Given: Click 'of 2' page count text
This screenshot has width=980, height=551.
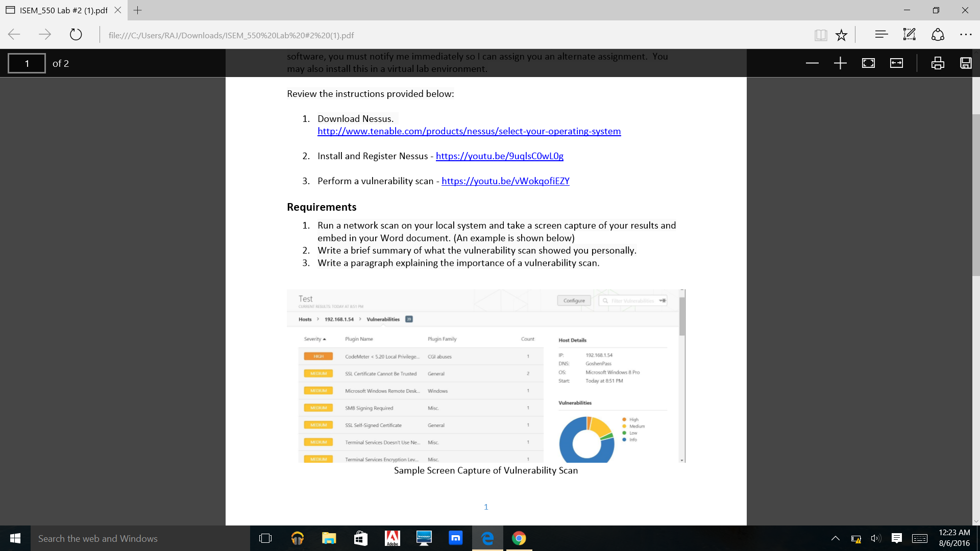Looking at the screenshot, I should [61, 63].
